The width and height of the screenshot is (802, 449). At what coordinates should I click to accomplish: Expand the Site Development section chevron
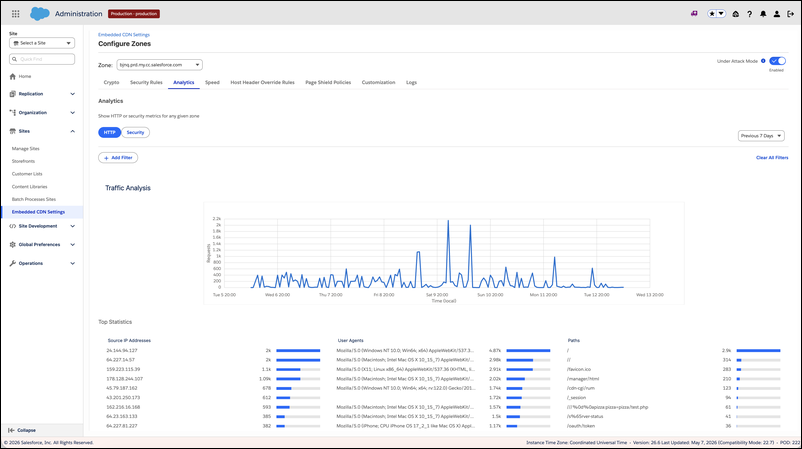pos(73,226)
